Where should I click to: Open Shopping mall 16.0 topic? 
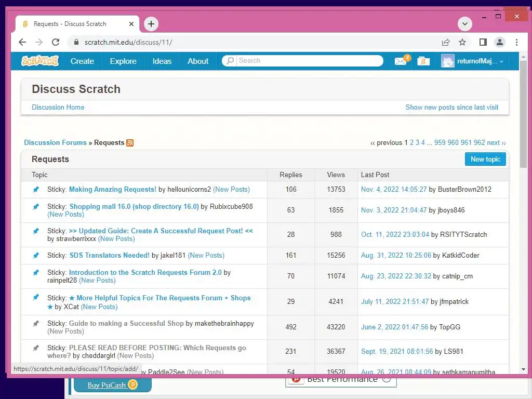pos(134,206)
